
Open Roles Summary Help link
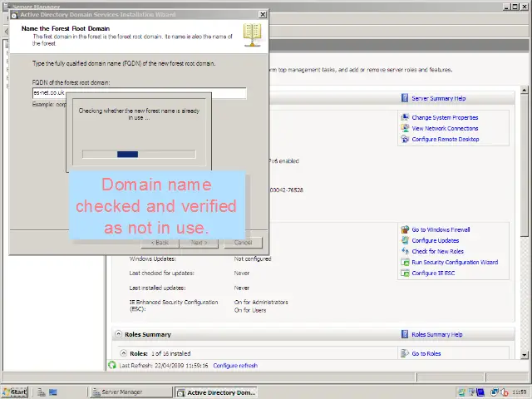coord(437,334)
